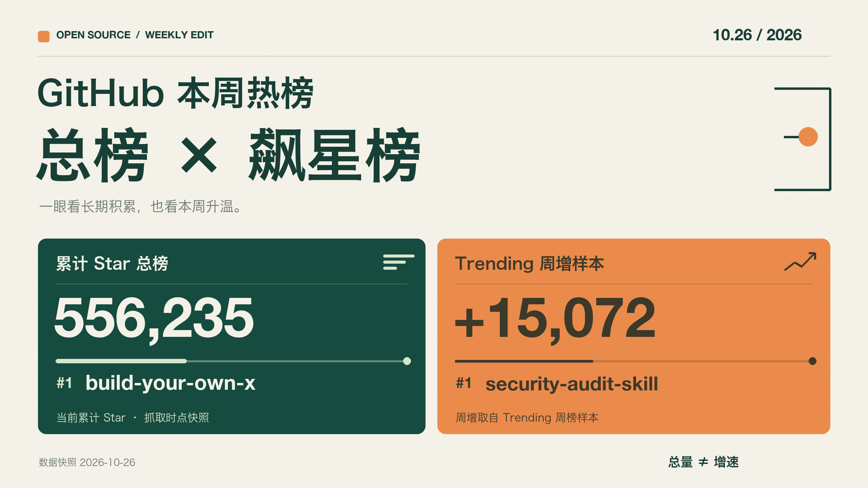Click the '总榜' headline word
Screen dimensions: 868x488
tap(93, 155)
